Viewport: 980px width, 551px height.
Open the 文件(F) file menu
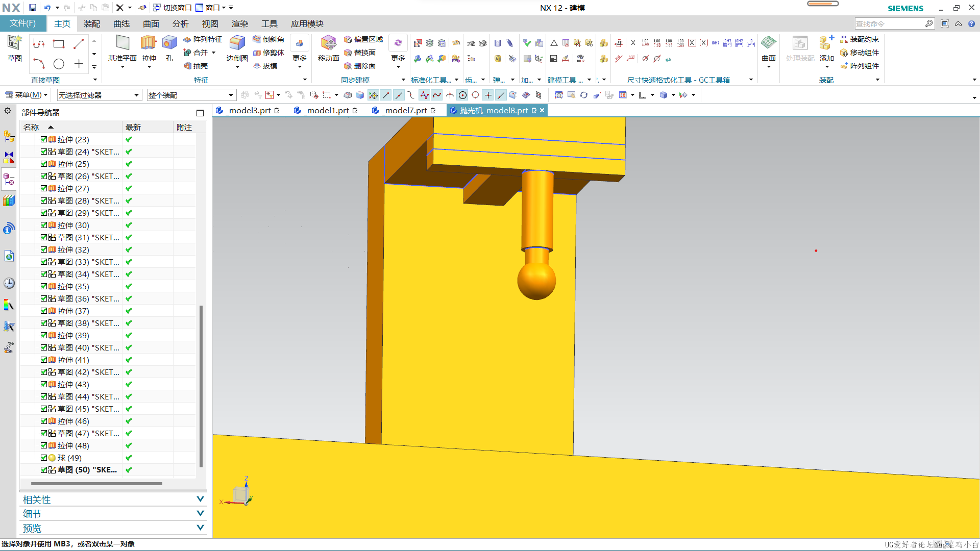pos(23,23)
